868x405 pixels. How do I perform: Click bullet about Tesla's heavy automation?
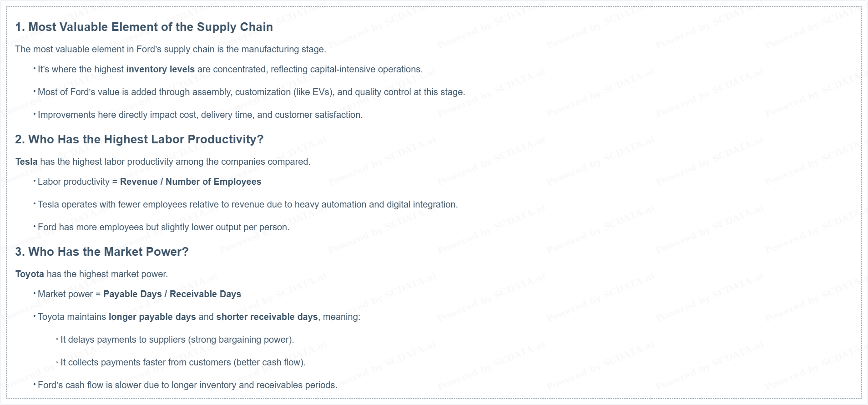[x=248, y=204]
